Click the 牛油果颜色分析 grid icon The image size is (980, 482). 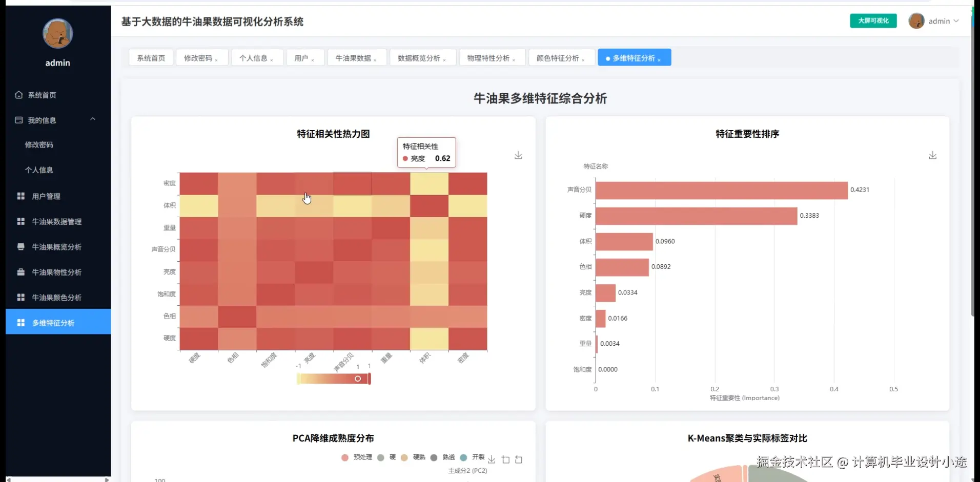click(x=21, y=297)
